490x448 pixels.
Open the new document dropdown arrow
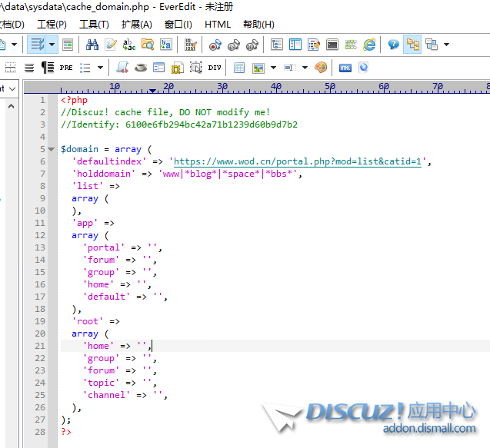pos(15,45)
